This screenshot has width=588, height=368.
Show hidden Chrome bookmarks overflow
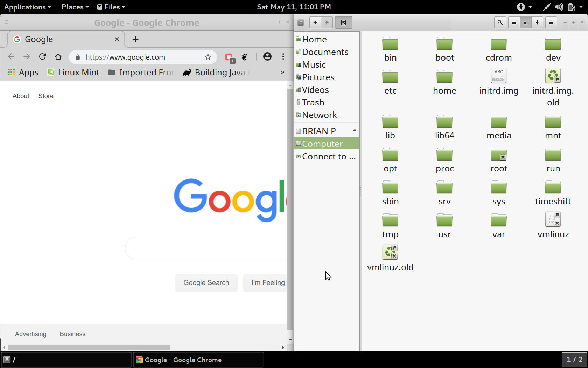(282, 73)
